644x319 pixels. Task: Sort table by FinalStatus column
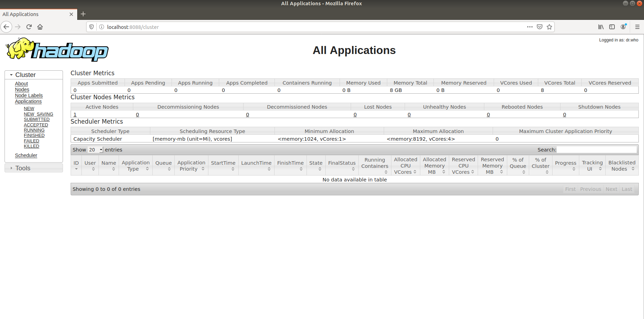(342, 165)
